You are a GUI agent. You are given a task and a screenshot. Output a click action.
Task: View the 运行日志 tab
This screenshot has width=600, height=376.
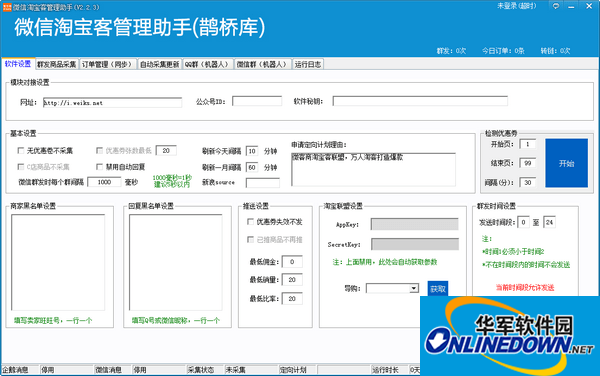pyautogui.click(x=308, y=64)
